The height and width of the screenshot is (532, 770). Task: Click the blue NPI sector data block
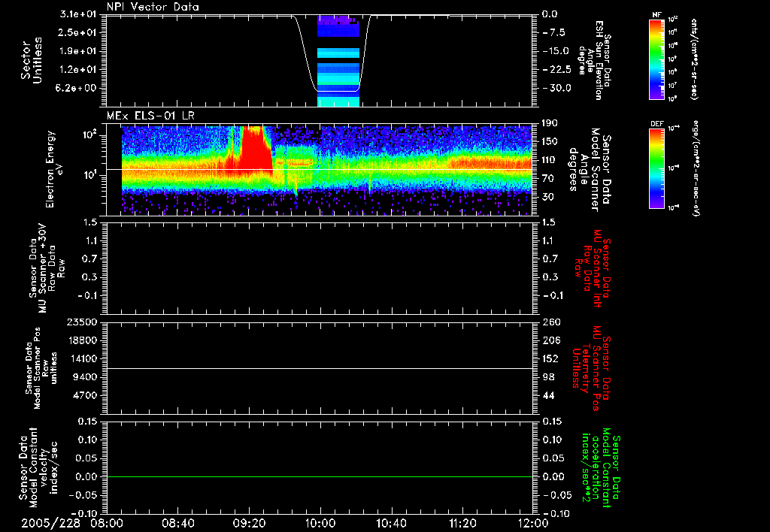coord(338,61)
